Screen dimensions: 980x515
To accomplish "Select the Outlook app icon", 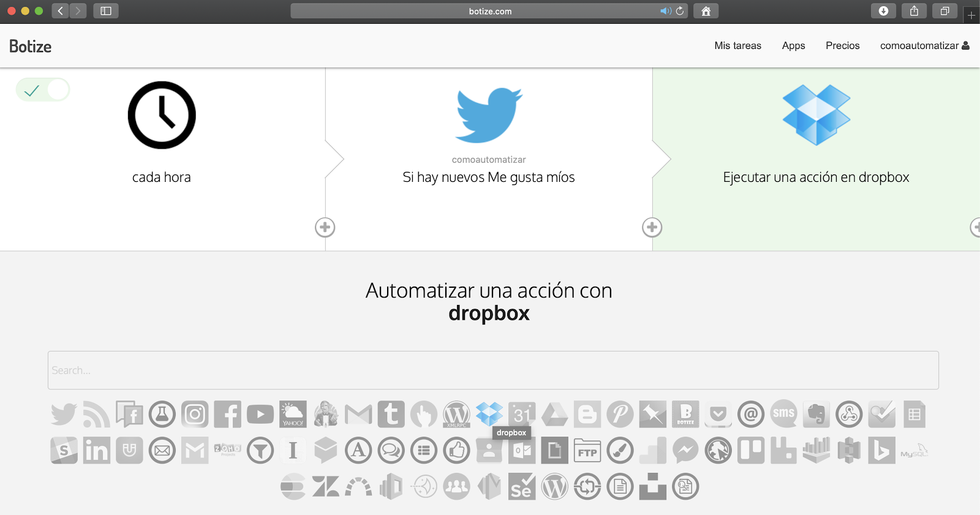I will tap(522, 451).
